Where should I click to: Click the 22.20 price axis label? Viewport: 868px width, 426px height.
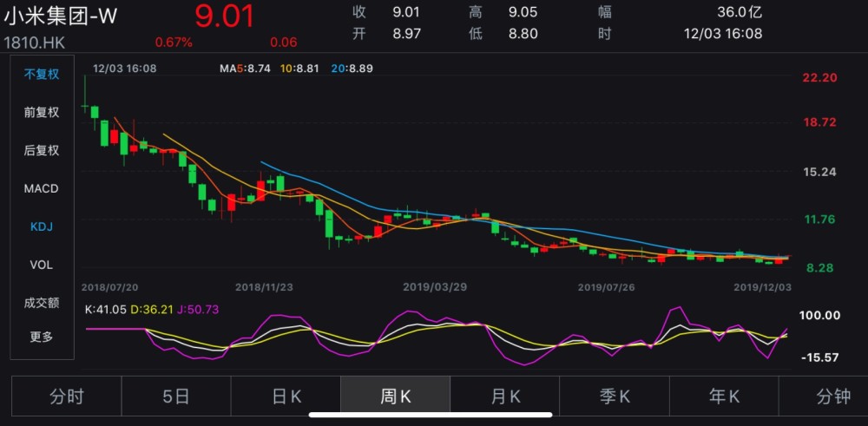(820, 78)
